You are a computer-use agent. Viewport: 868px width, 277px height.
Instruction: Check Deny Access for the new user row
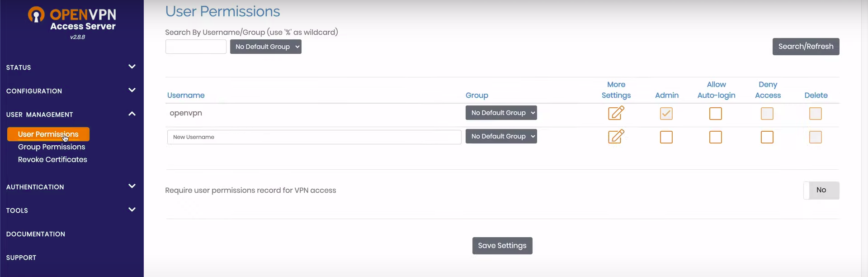click(x=767, y=137)
